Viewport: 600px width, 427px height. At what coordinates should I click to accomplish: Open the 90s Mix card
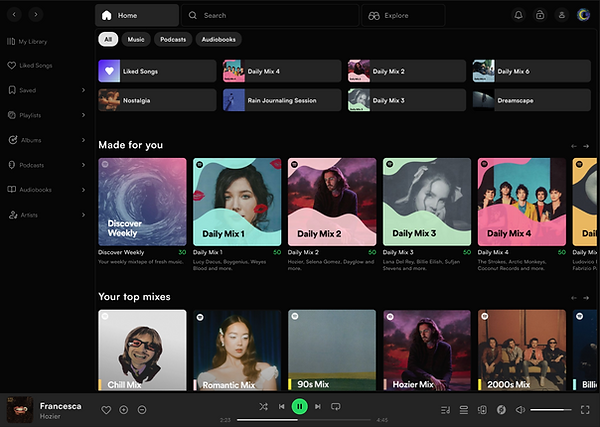tap(332, 350)
